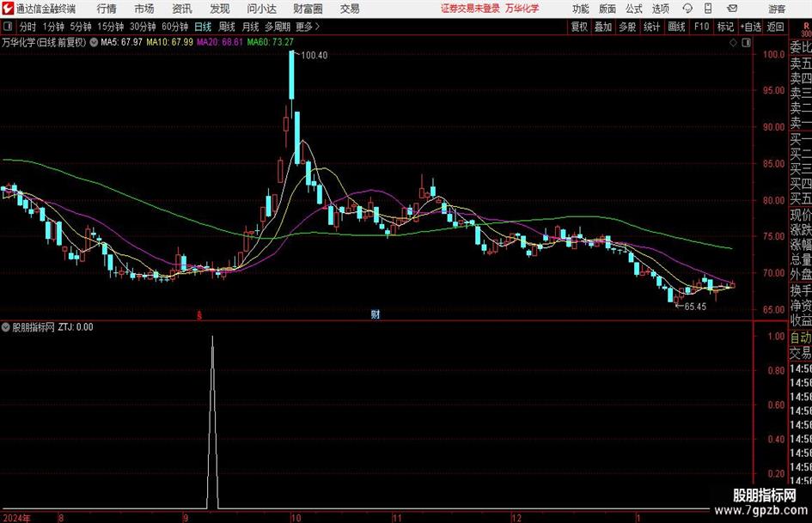
Task: Open the round dropdown beside 万华化学(日线 前复权)
Action: coord(94,42)
